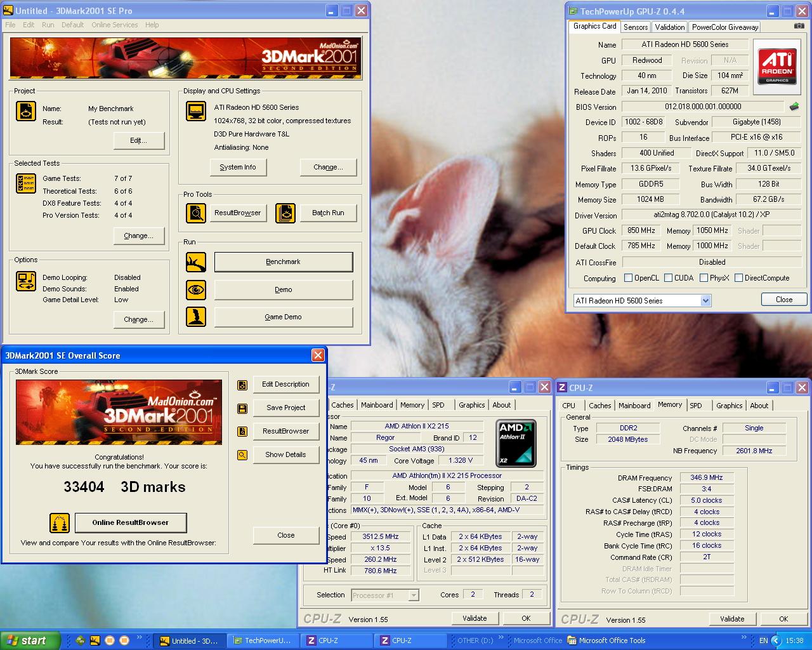Viewport: 812px width, 650px height.
Task: Select the Graphics tab in left CPU-Z window
Action: [471, 405]
